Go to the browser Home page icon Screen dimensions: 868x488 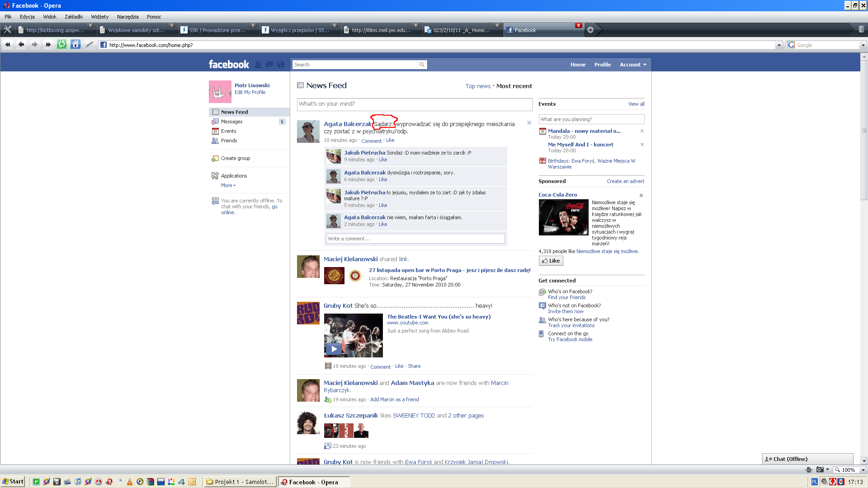point(75,45)
